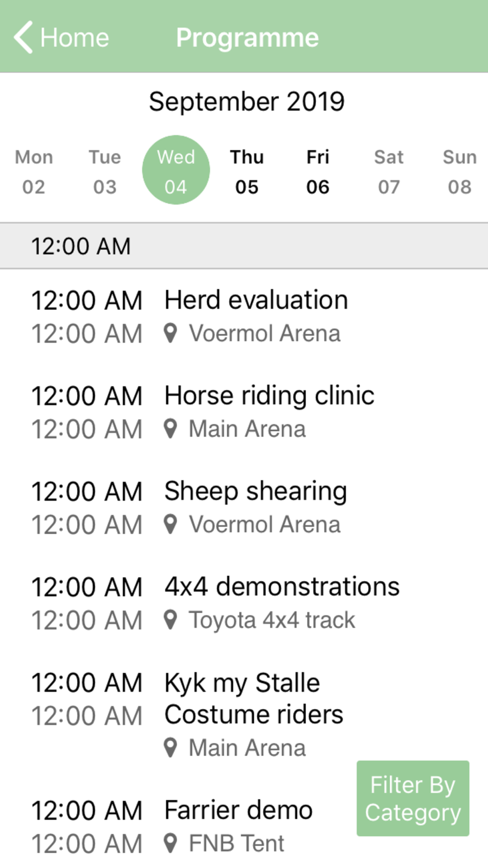Viewport: 488px width, 868px height.
Task: Select Mon 02 in date strip
Action: (34, 171)
